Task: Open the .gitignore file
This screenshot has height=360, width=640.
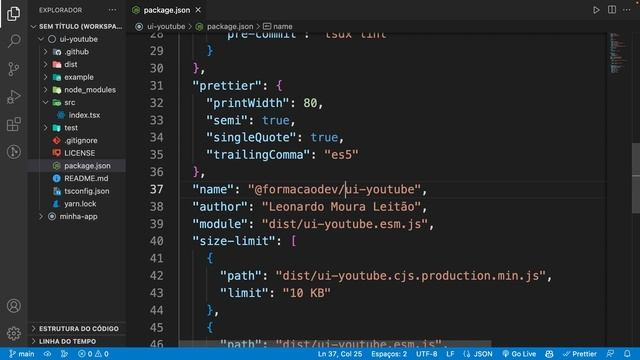Action: pyautogui.click(x=81, y=140)
